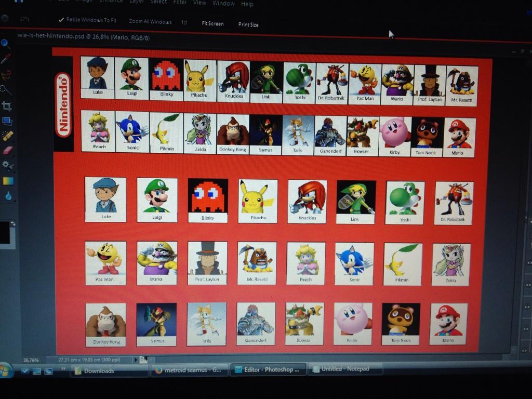Swap foreground and background colors arrow

tap(13, 223)
